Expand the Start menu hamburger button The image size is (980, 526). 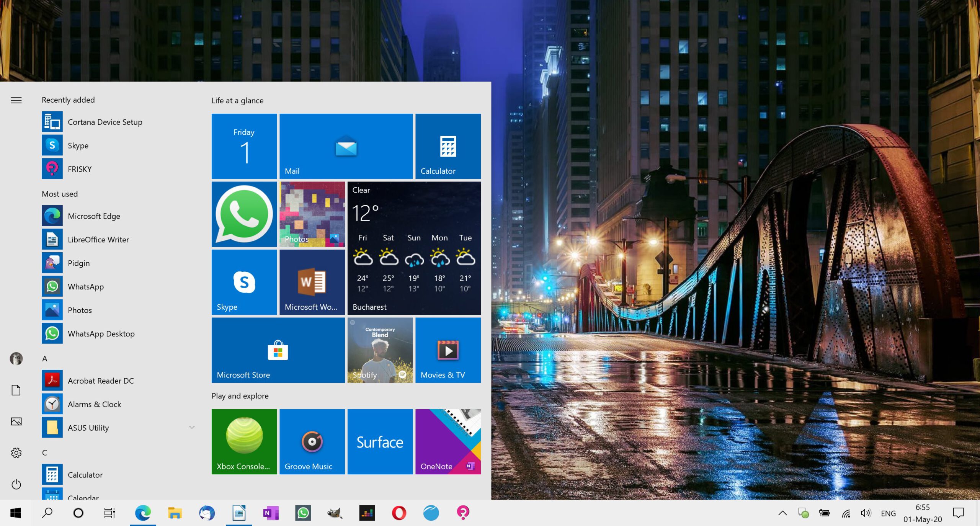click(16, 100)
